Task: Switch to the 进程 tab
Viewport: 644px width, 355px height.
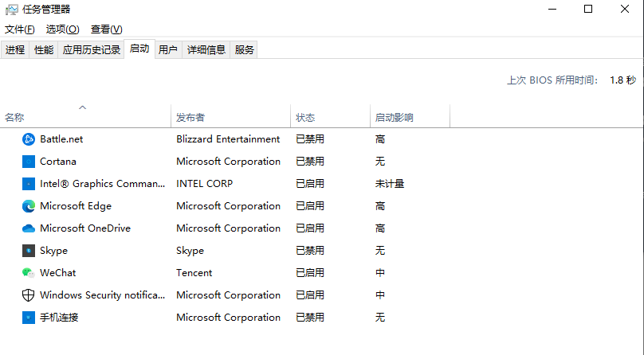Action: click(15, 49)
